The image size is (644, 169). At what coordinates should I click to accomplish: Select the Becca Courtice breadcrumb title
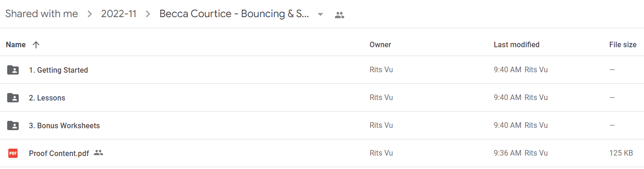tap(234, 14)
